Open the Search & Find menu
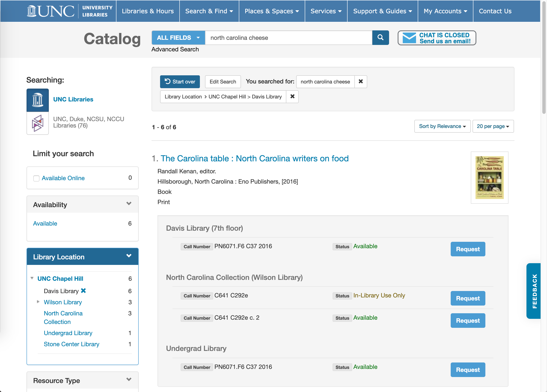The image size is (547, 392). 209,11
